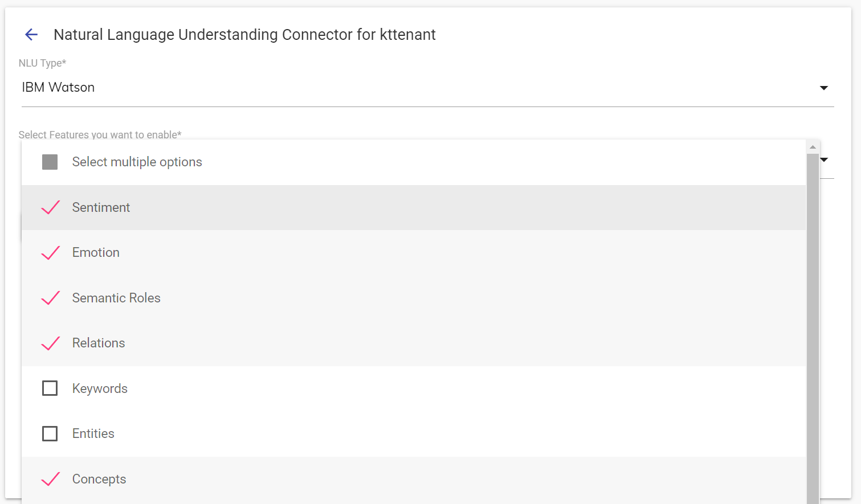Pick the Semantic Roles option
The width and height of the screenshot is (861, 504).
(x=116, y=298)
